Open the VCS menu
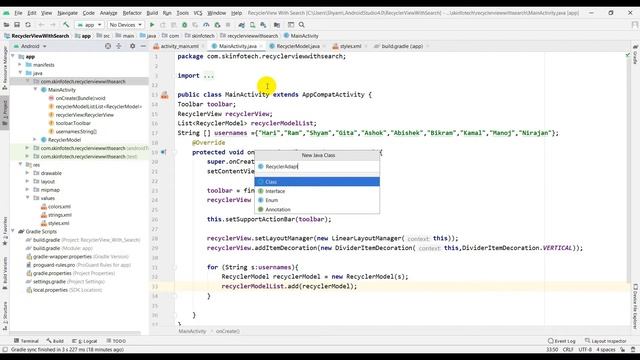The image size is (640, 360). pyautogui.click(x=198, y=13)
